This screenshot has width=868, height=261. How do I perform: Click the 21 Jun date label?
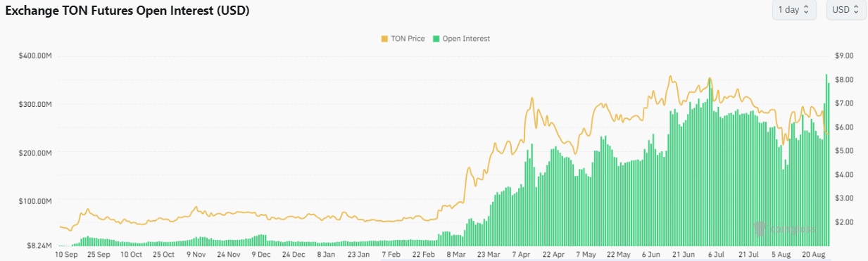point(684,255)
